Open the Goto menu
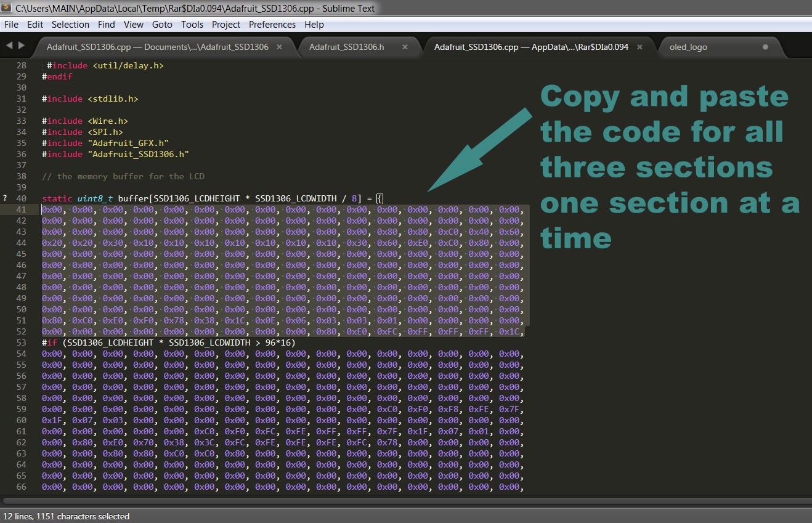 pyautogui.click(x=162, y=25)
